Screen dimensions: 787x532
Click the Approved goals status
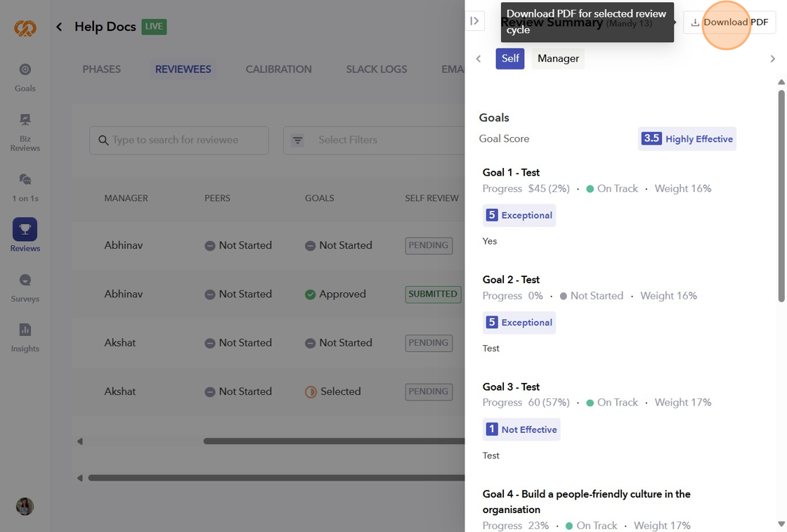click(x=335, y=294)
